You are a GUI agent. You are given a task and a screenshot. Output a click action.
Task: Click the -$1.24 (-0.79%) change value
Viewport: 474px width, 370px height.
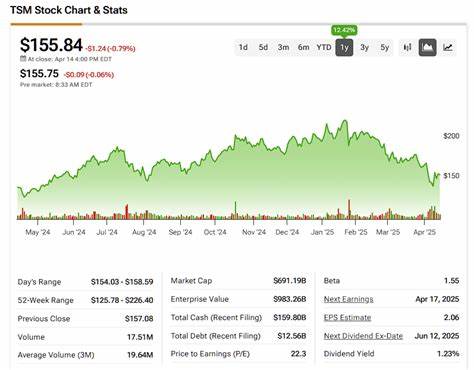pyautogui.click(x=110, y=49)
